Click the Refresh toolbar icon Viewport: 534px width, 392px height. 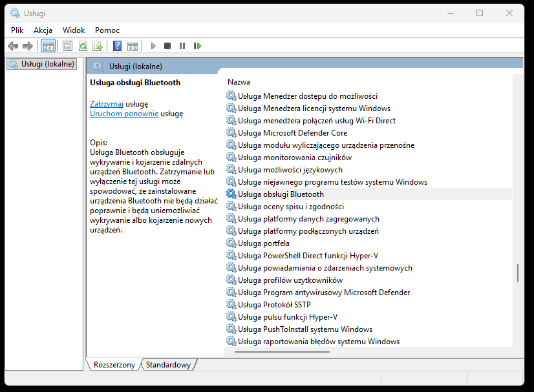coord(83,46)
